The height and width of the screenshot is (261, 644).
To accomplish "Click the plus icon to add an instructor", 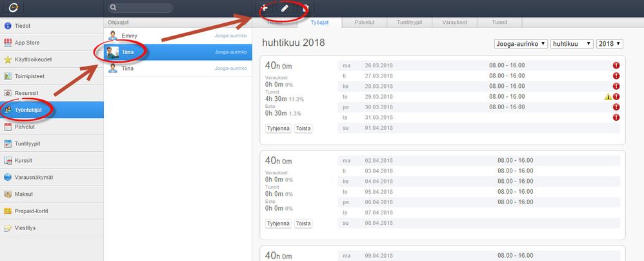I will coord(265,8).
